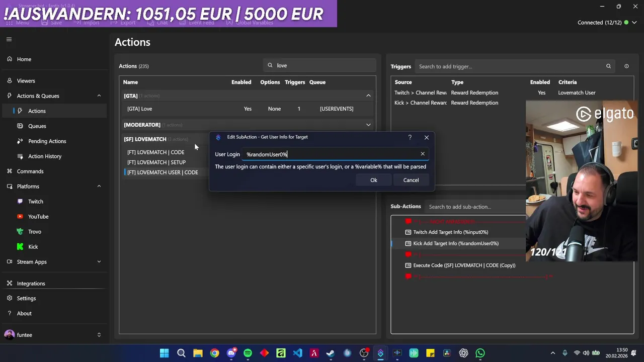Viewport: 644px width, 362px height.
Task: Sort actions by Enabled column
Action: [x=241, y=82]
